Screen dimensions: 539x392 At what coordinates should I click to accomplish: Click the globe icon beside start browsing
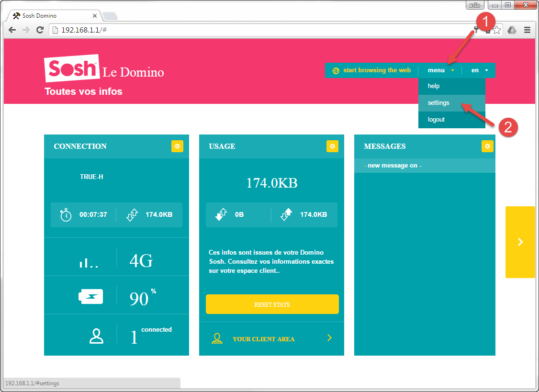(x=336, y=70)
